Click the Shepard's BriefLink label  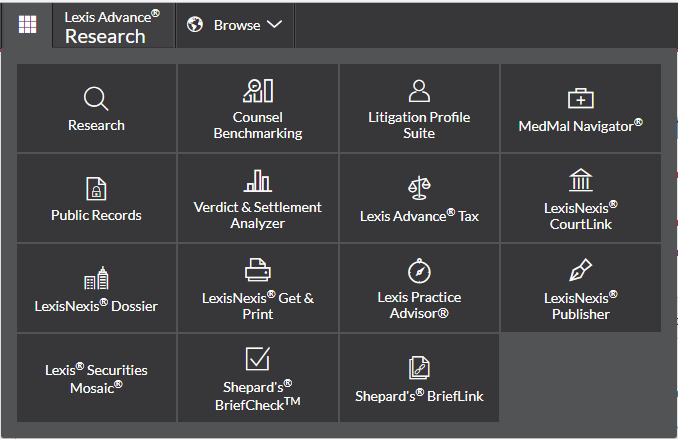coord(419,396)
